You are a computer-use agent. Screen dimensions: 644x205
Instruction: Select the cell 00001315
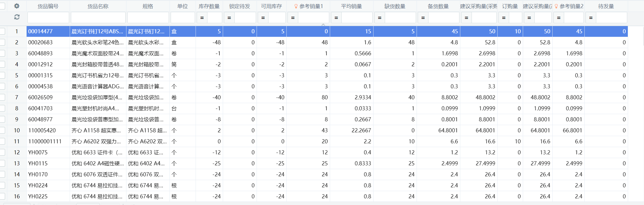click(48, 75)
